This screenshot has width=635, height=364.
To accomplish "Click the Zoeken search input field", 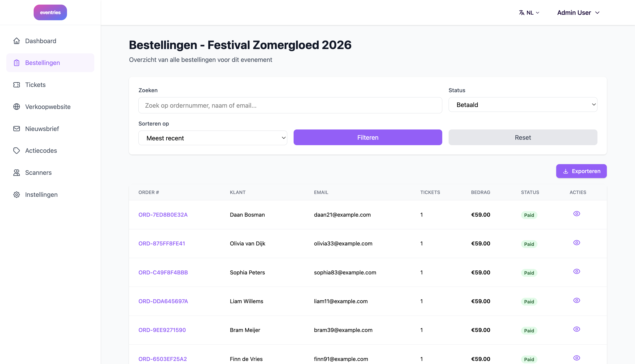I will pyautogui.click(x=290, y=105).
